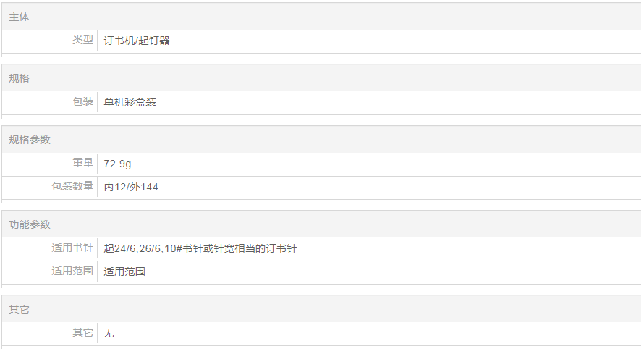Click the 包装 field label
This screenshot has width=644, height=349.
tap(82, 102)
